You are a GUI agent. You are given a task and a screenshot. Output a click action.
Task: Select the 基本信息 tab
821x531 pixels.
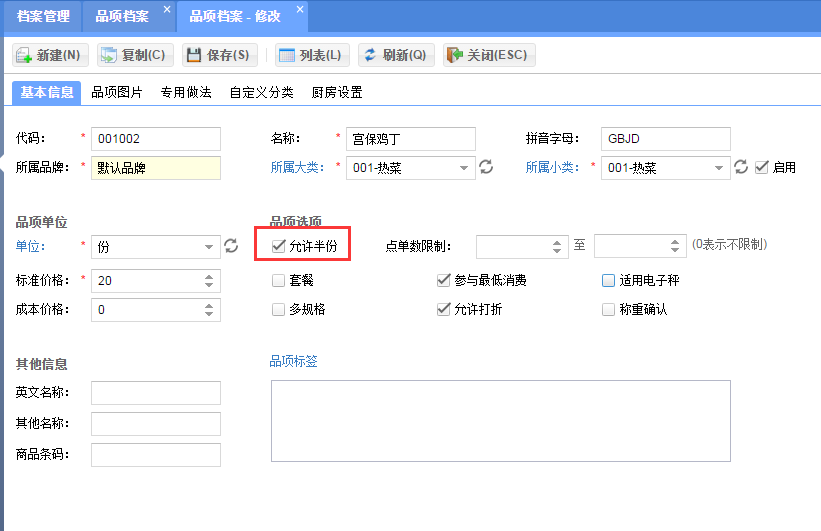coord(47,93)
